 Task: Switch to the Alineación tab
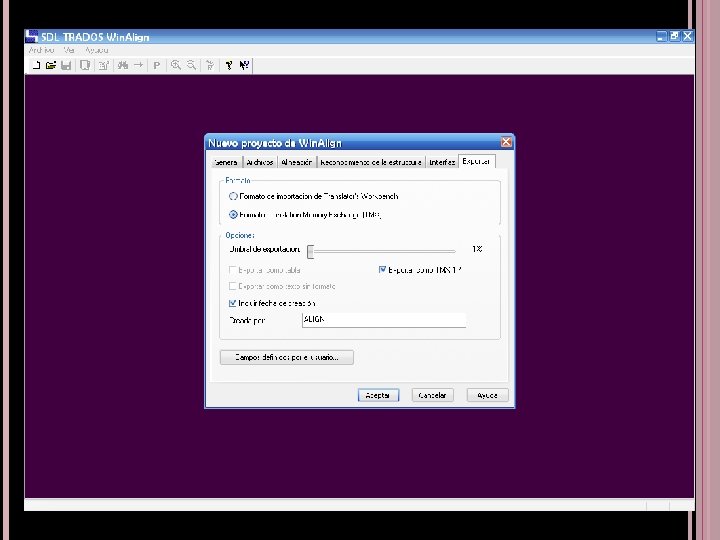point(297,162)
